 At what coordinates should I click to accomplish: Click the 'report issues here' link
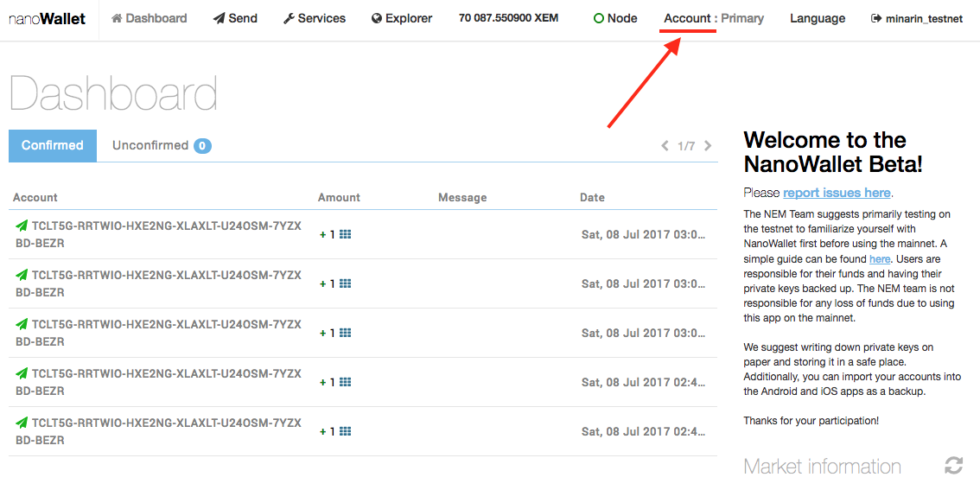[x=837, y=193]
